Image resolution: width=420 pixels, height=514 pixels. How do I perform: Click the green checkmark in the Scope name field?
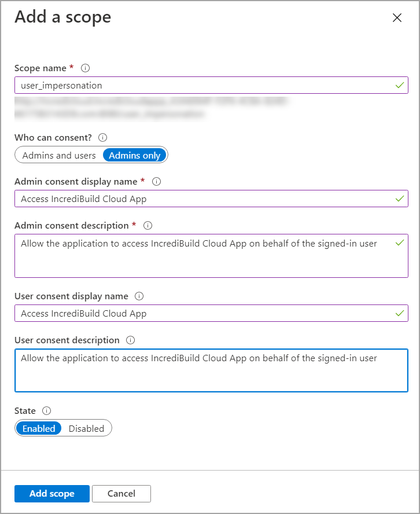tap(399, 85)
